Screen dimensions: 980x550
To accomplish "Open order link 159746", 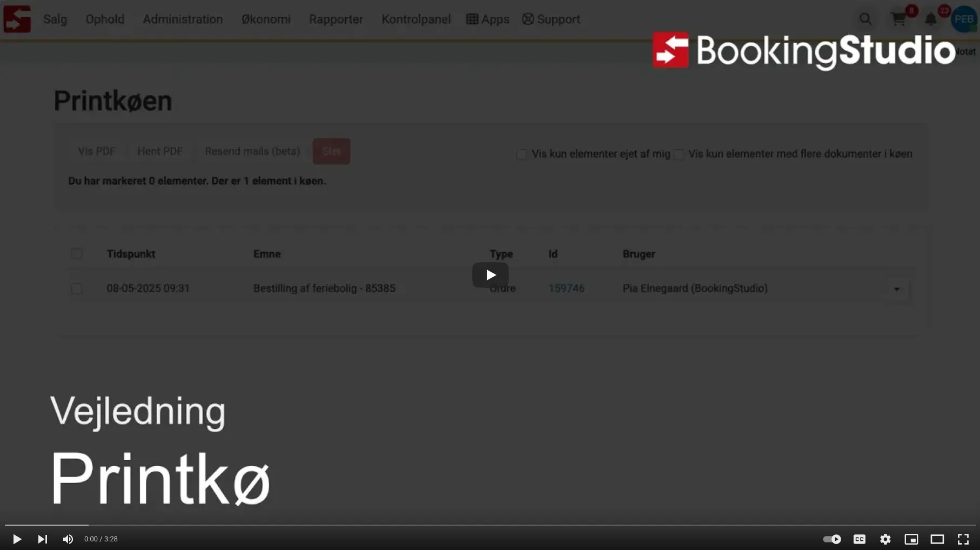I will click(x=566, y=289).
